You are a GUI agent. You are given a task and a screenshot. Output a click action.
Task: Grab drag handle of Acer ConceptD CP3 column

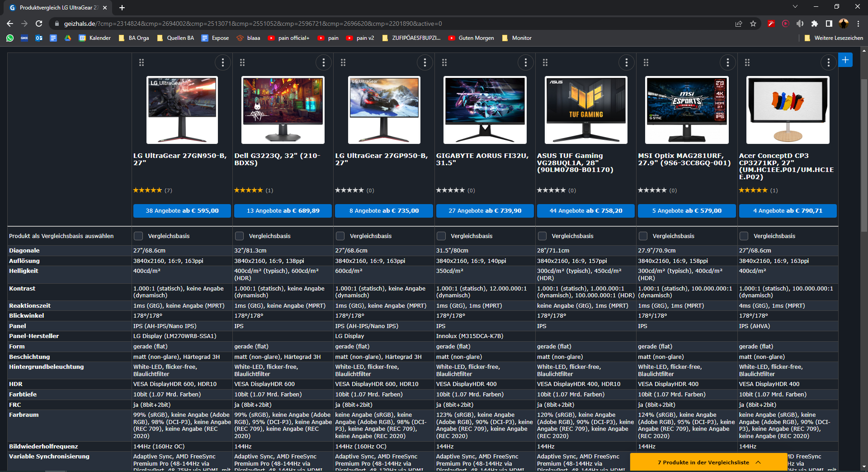[x=747, y=62]
